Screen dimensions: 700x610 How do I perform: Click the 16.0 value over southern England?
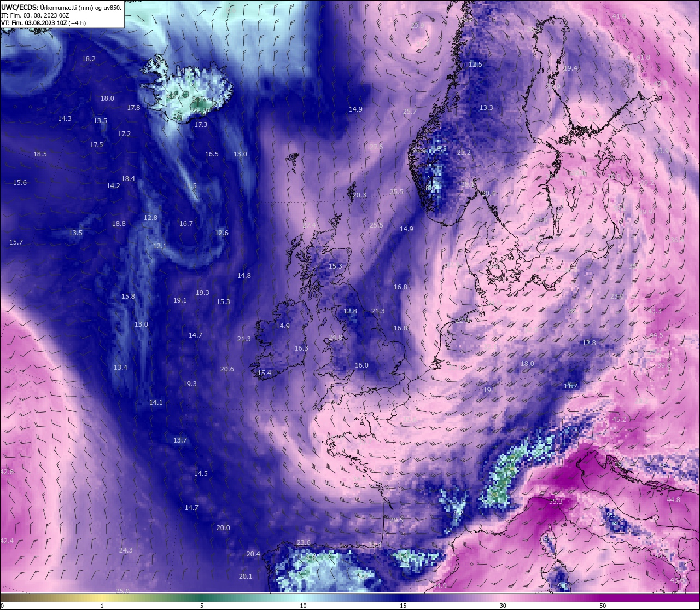361,365
